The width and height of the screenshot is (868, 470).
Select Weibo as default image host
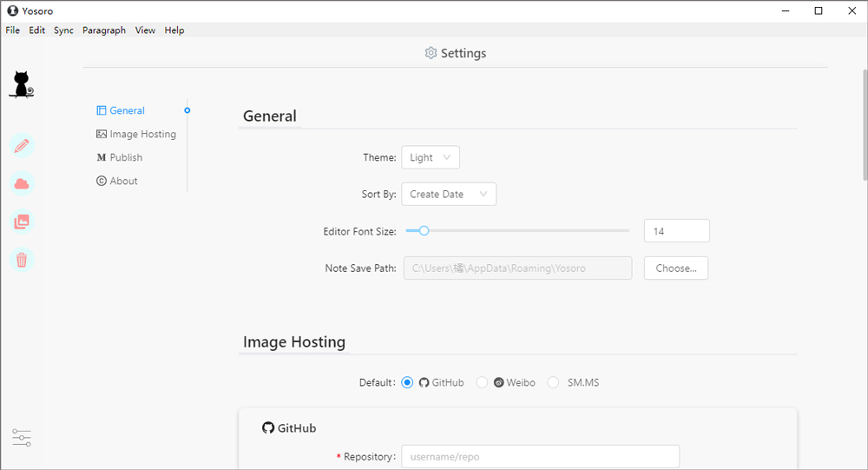point(482,382)
